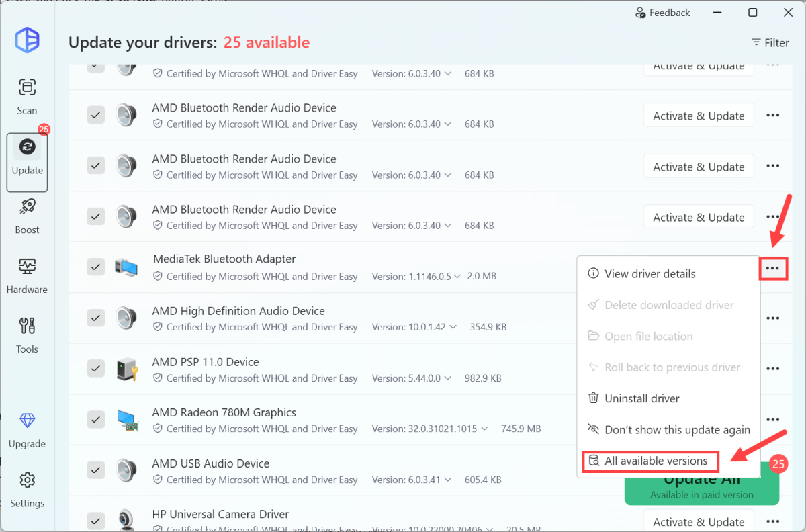Open more options for HP Universal Camera Driver

[773, 521]
